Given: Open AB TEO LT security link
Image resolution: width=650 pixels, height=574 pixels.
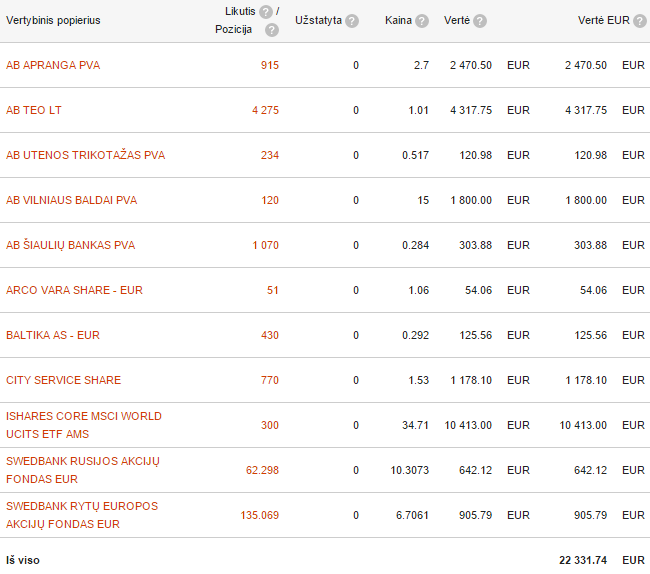Looking at the screenshot, I should (34, 110).
